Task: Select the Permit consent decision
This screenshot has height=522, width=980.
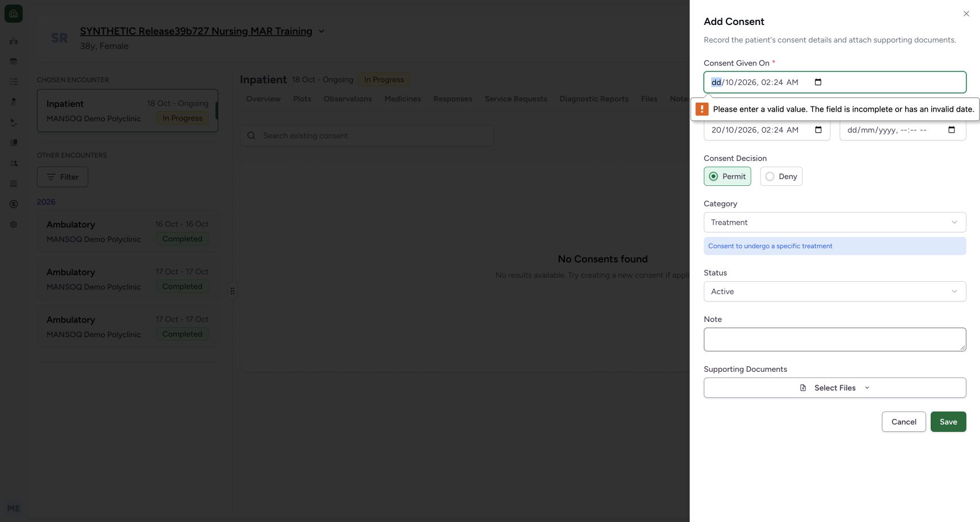Action: [727, 176]
